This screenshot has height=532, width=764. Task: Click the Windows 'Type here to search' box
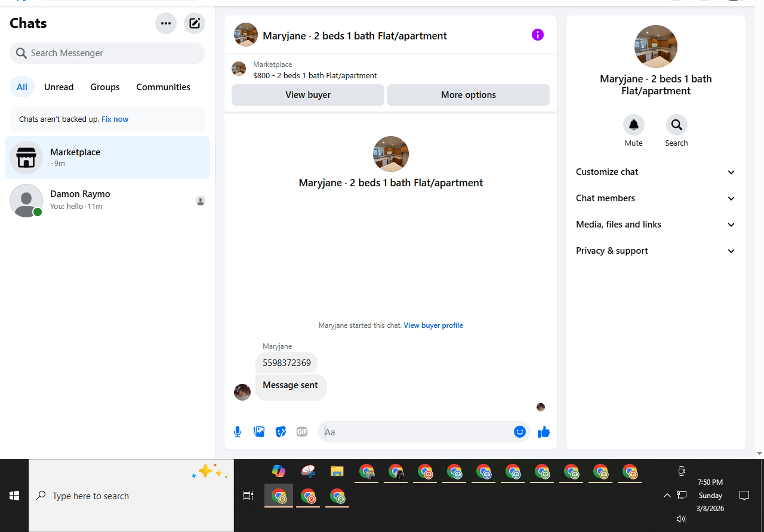(131, 496)
